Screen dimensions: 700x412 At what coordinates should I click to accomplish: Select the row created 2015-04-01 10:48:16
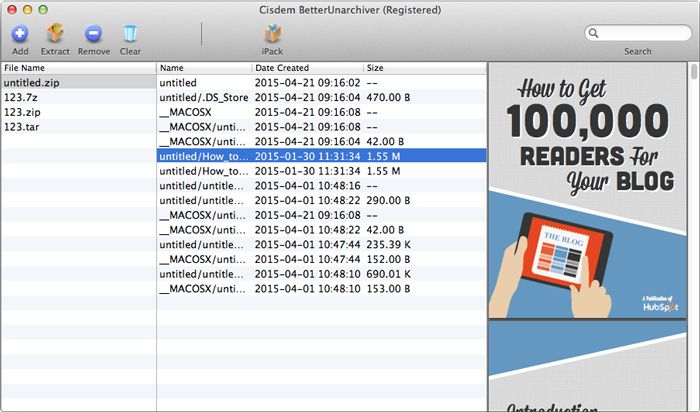[321, 186]
